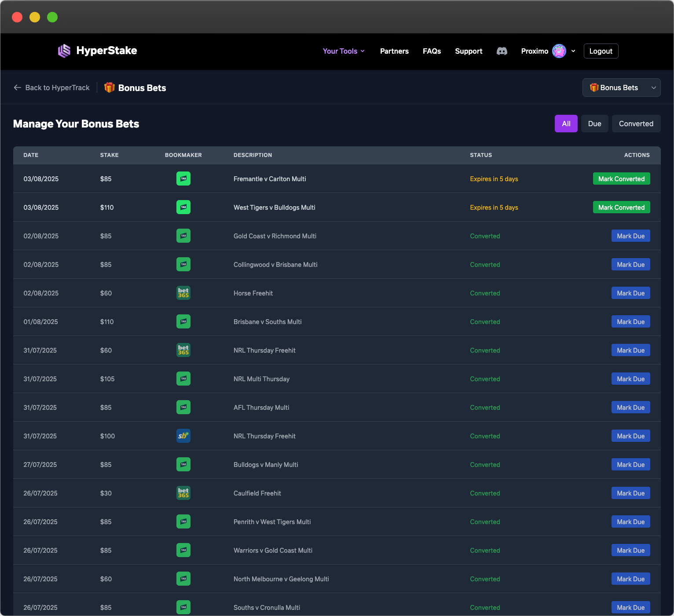Viewport: 674px width, 616px height.
Task: Mark NRL Multi Thursday as Due
Action: coord(631,379)
